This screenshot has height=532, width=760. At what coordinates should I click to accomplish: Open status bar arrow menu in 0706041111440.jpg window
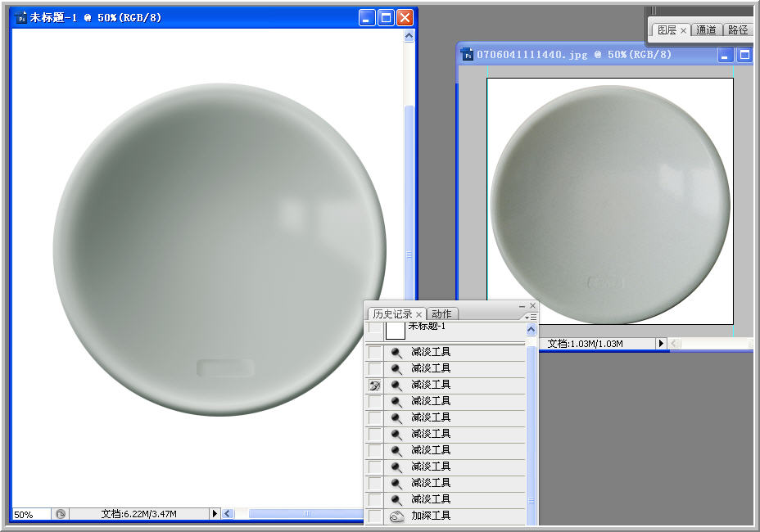coord(661,344)
